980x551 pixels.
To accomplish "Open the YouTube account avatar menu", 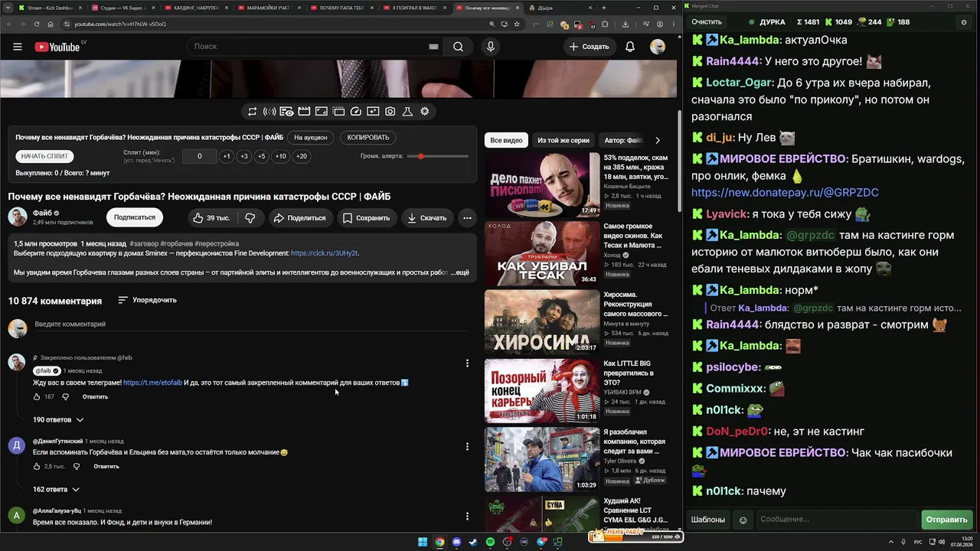I will click(658, 47).
